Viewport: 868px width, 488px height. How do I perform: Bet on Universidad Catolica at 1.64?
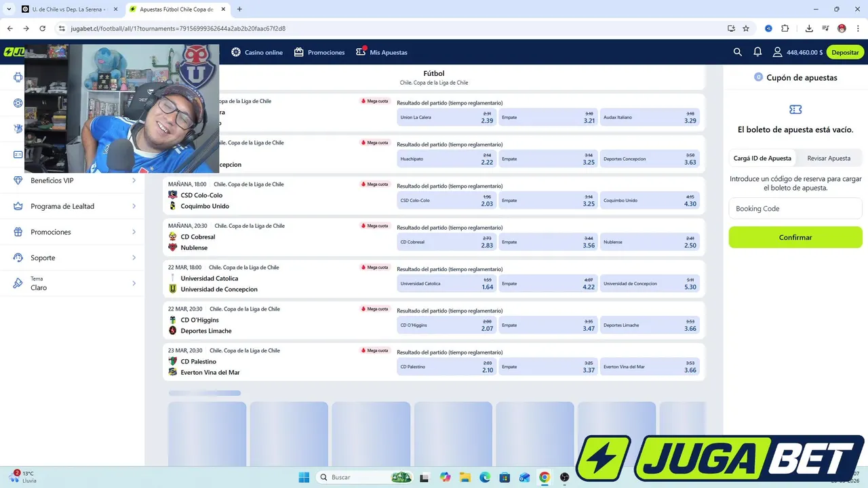pos(446,283)
